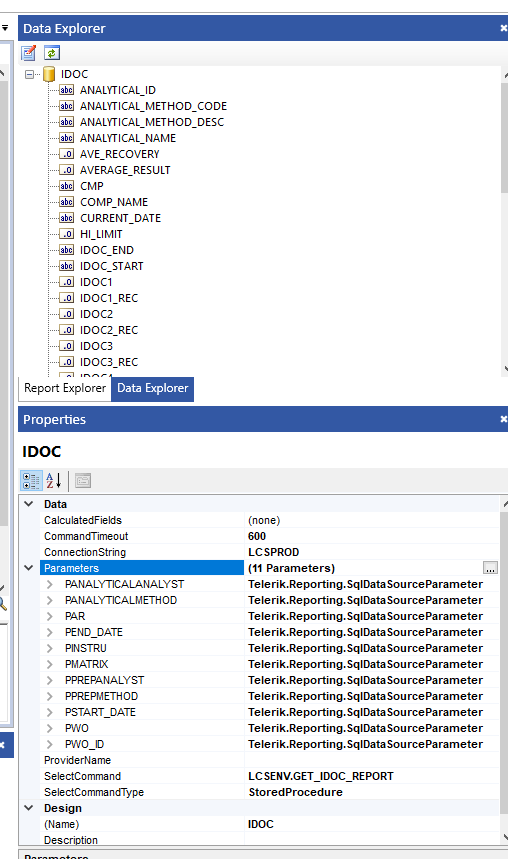
Task: Click the (Name) property value IDOC
Action: click(261, 824)
